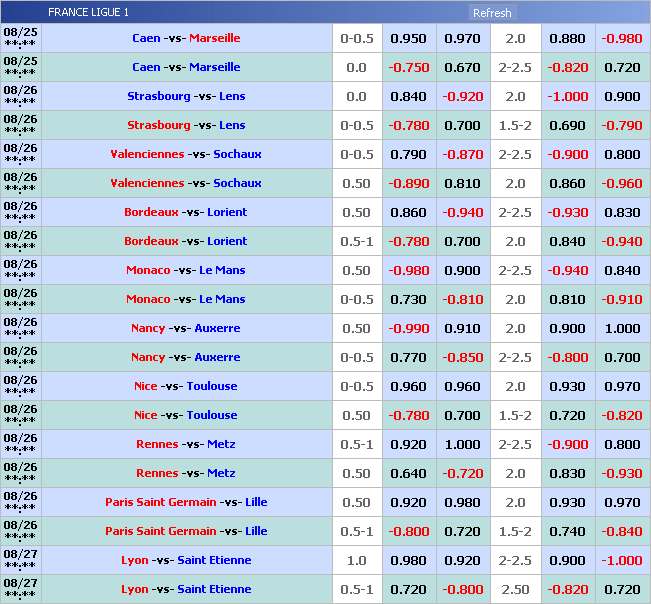Click the -0.840 odds for Paris Saint Germain vs Lille
Screen dimensions: 651x604
click(x=622, y=532)
